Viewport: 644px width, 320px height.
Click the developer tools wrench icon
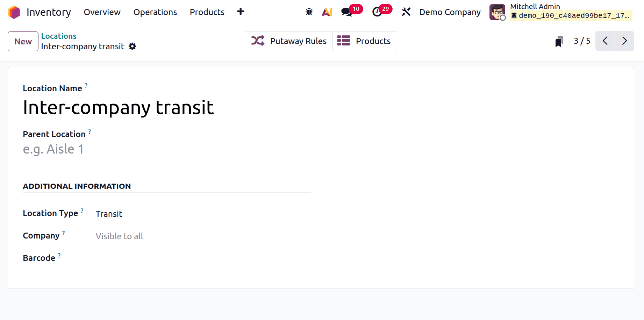(406, 12)
